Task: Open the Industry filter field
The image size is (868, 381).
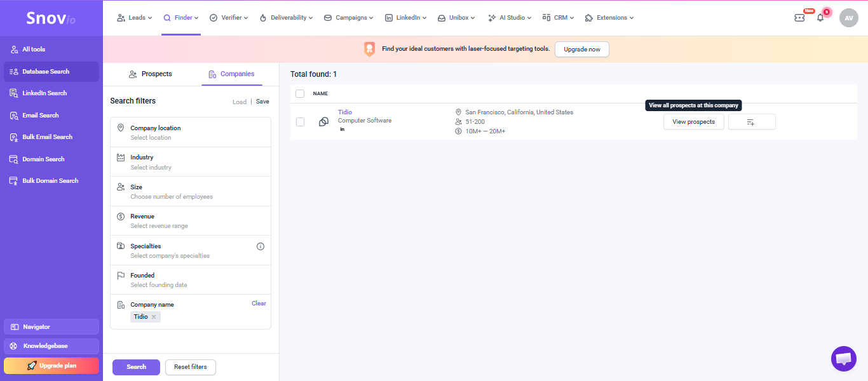Action: pos(191,162)
